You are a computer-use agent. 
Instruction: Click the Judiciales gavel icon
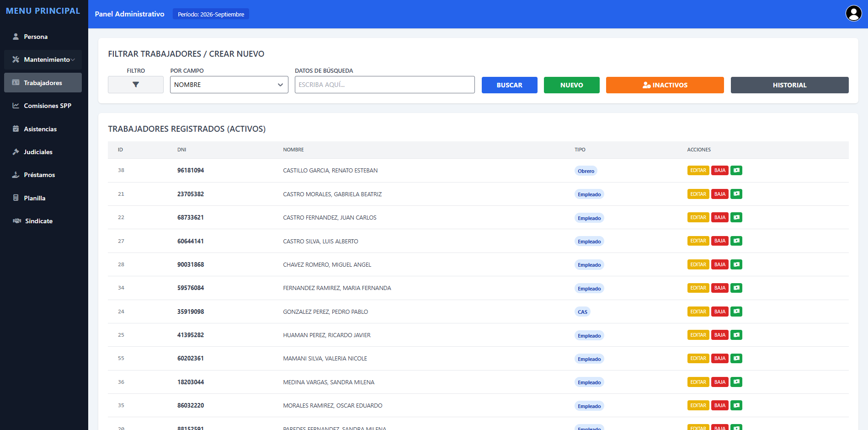coord(16,152)
